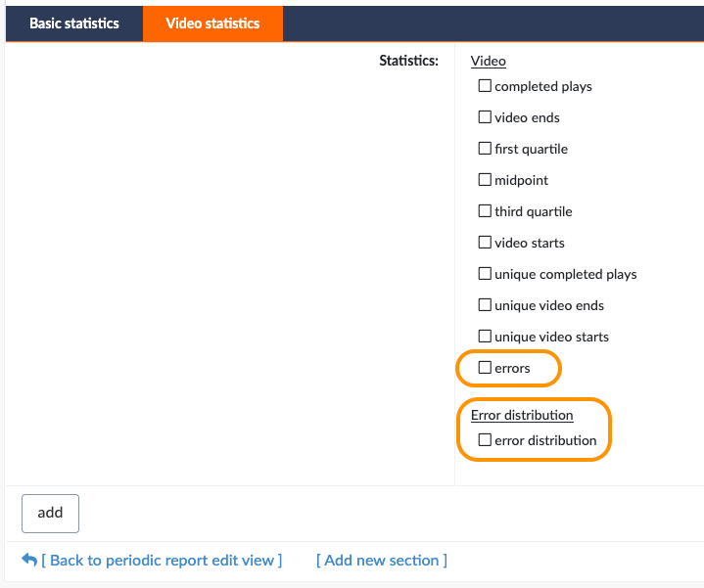
Task: Switch to the Basic statistics tab
Action: 74,23
